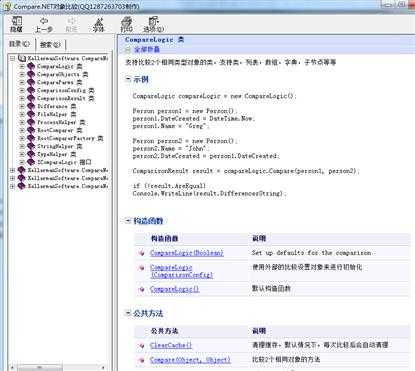The image size is (415, 371).
Task: Open the Font (字体) toolbar icon
Action: click(x=98, y=25)
